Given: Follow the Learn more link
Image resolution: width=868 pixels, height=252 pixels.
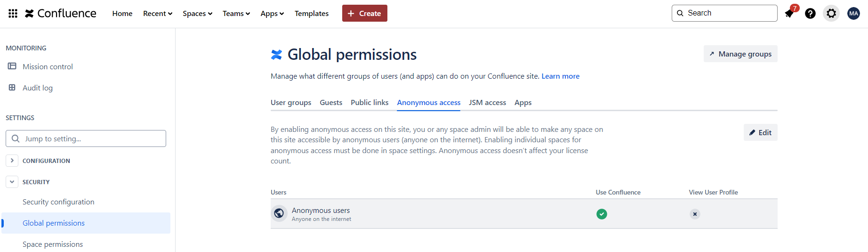Looking at the screenshot, I should [560, 76].
